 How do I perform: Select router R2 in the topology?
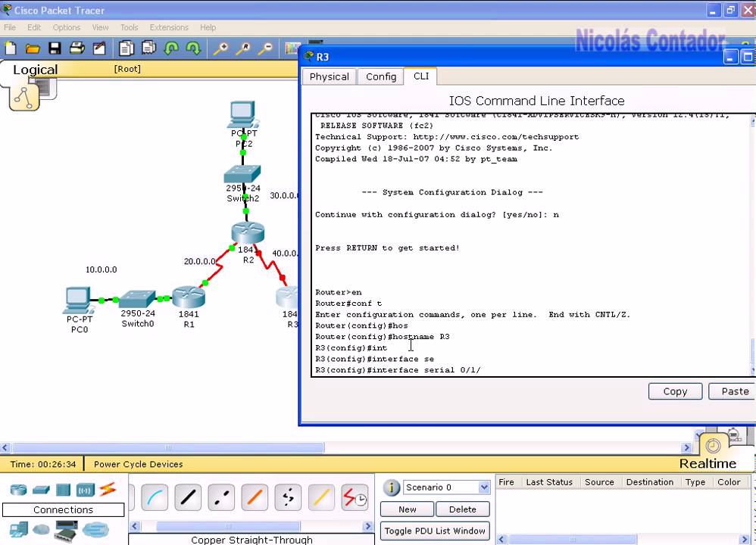[x=248, y=232]
